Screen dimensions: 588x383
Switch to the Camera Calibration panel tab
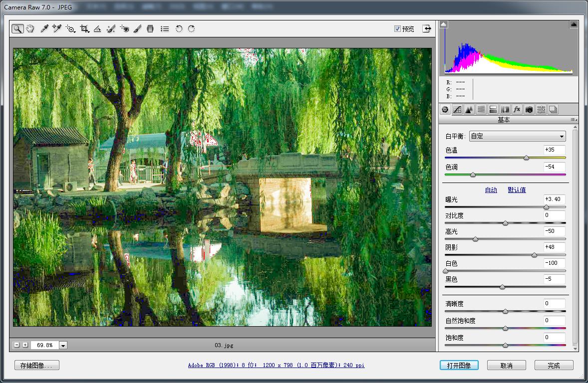tap(529, 109)
